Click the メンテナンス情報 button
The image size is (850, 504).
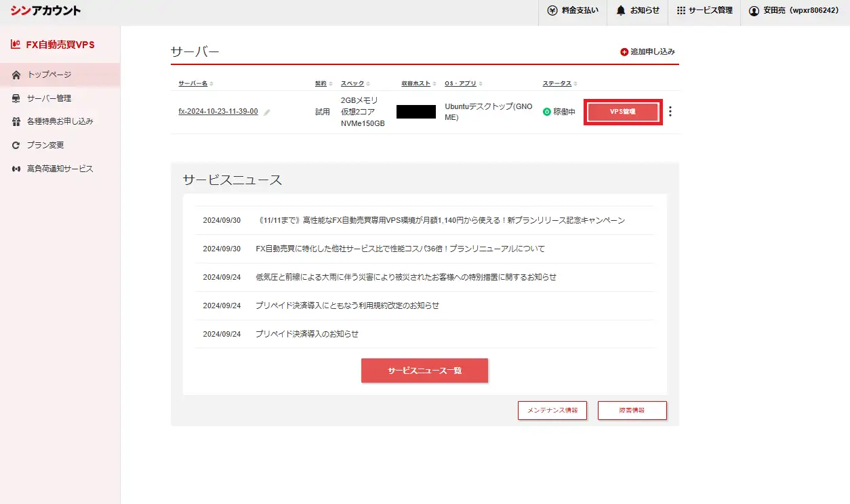point(552,411)
